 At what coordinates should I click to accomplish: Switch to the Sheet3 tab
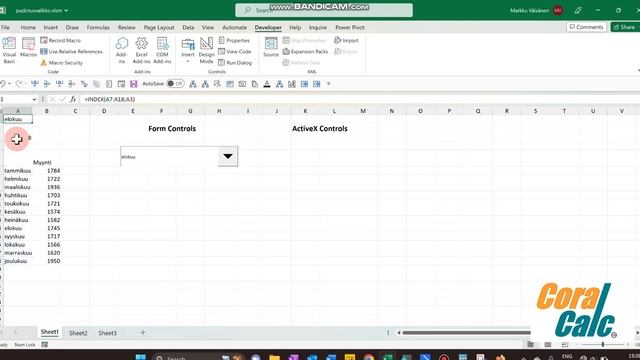[x=107, y=333]
